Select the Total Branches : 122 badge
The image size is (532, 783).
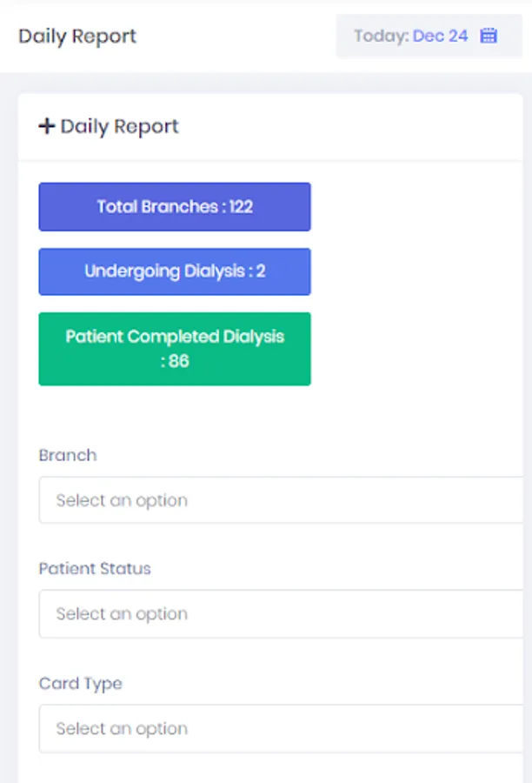pyautogui.click(x=175, y=207)
